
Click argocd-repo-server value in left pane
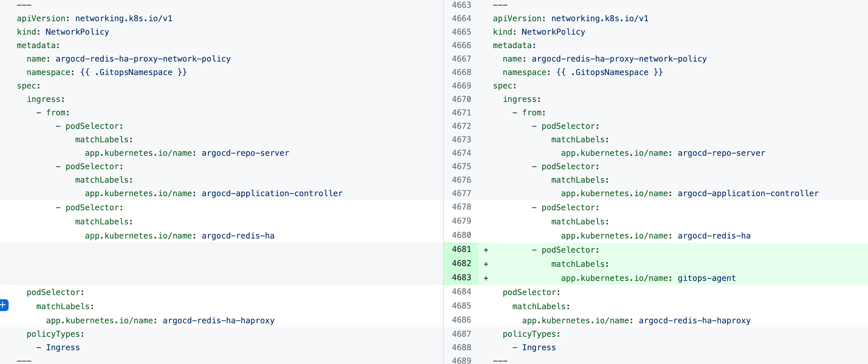tap(245, 153)
